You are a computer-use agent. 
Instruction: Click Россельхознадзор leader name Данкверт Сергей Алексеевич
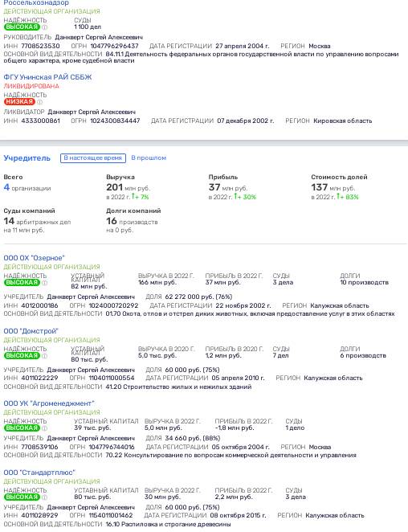tap(99, 37)
